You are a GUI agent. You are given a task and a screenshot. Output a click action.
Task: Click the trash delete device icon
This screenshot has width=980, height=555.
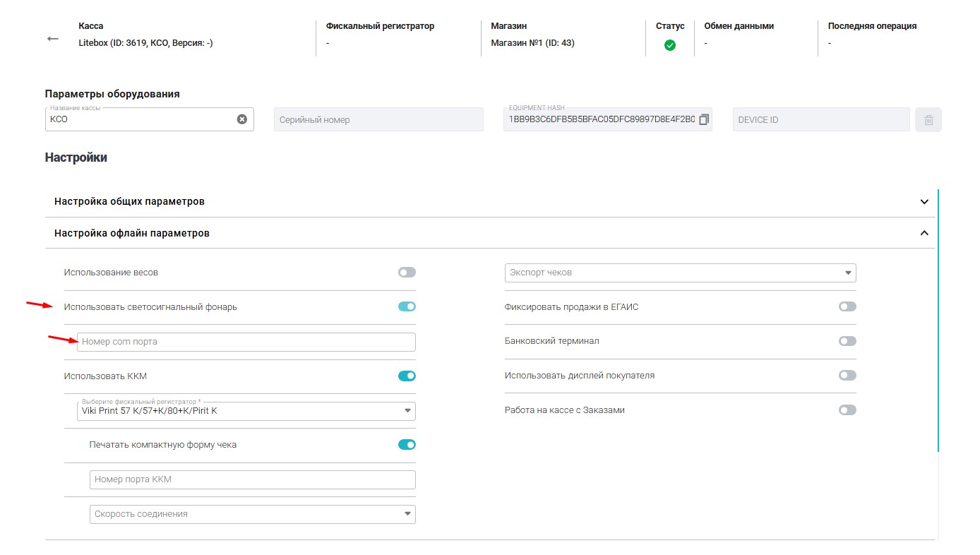pos(928,120)
